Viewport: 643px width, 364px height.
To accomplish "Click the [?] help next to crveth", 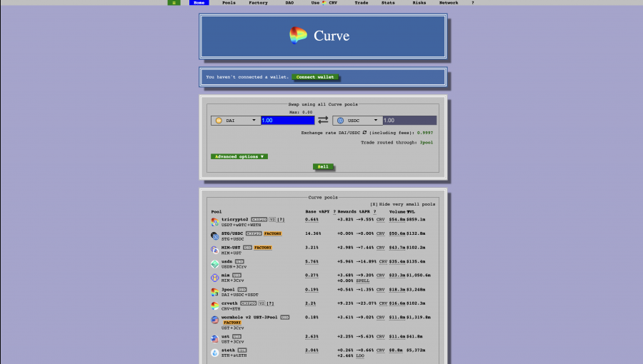I will click(270, 303).
